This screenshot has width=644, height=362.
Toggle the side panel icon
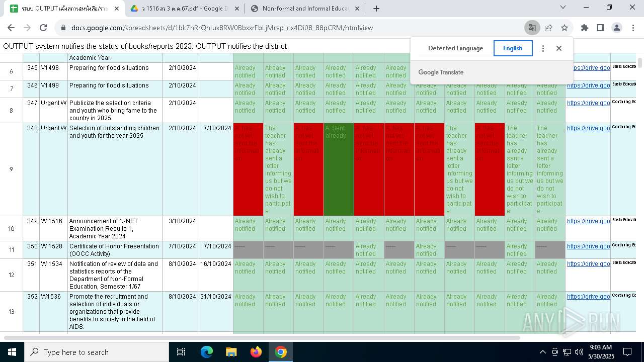[x=601, y=28]
